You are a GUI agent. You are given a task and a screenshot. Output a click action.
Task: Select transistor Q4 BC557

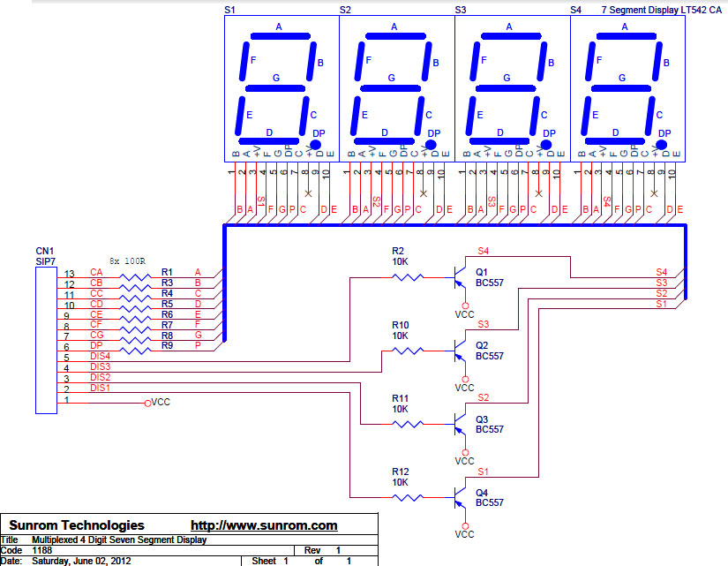click(458, 496)
